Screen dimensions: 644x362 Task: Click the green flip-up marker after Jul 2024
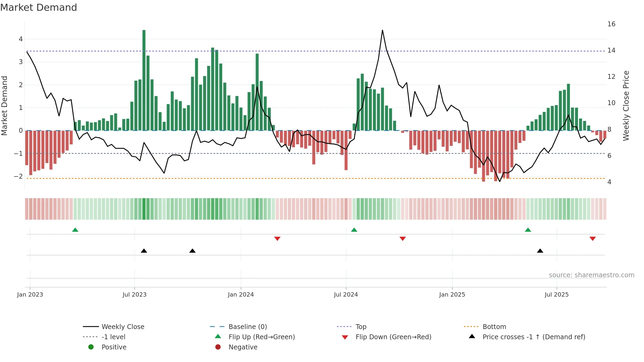(x=354, y=230)
